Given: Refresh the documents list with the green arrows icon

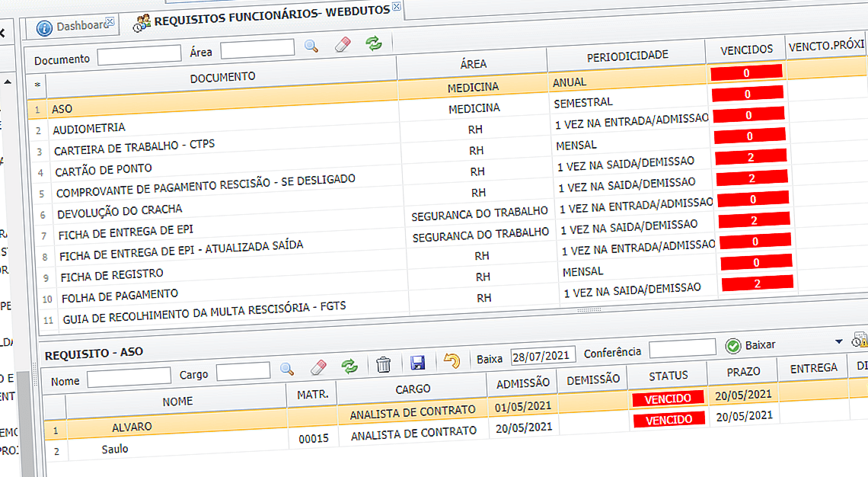Looking at the screenshot, I should (372, 46).
